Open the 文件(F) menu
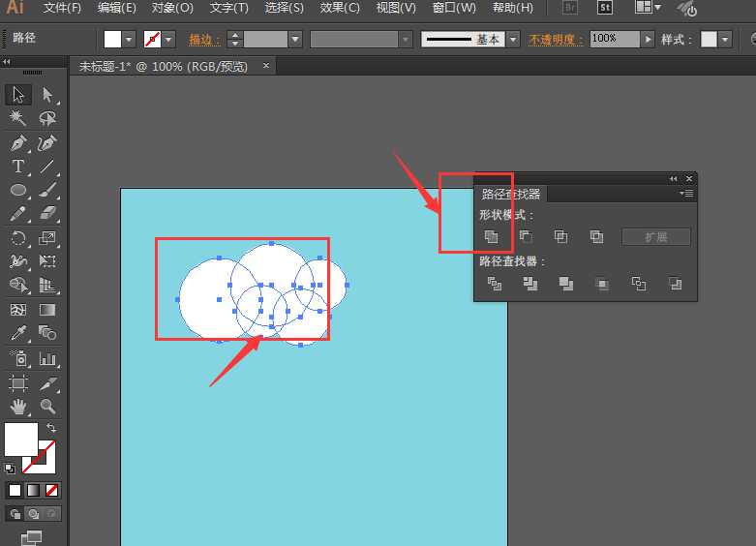 click(62, 8)
